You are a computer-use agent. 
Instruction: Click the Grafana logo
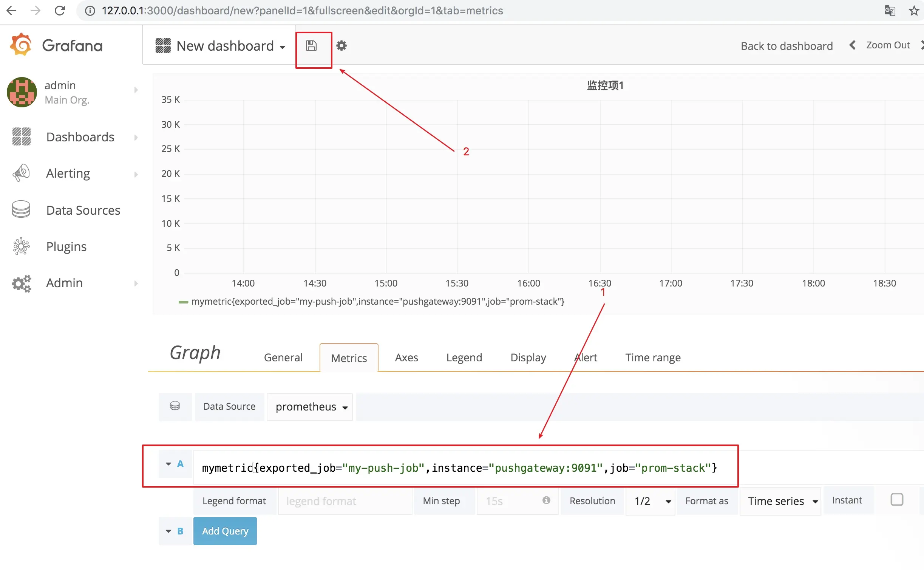point(21,45)
